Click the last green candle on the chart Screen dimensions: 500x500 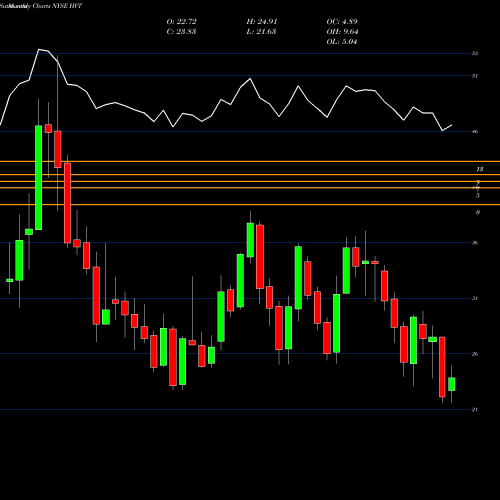(x=452, y=384)
